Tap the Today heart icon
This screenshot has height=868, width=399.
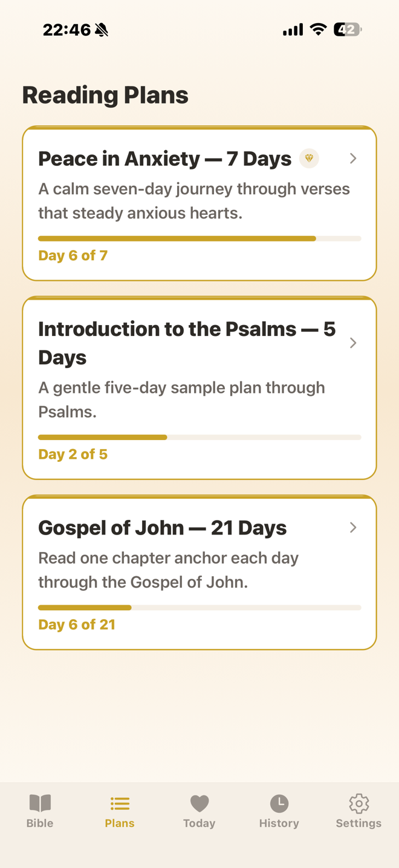199,803
